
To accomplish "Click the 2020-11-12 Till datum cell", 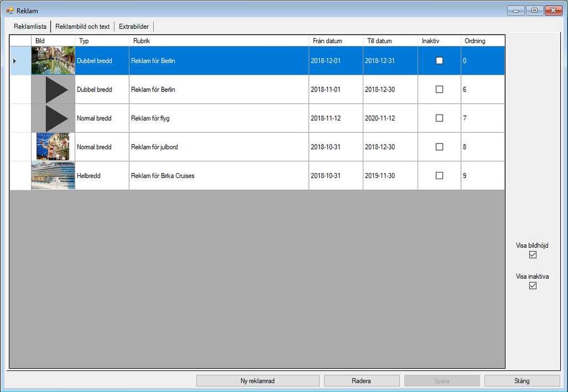I will coord(390,118).
